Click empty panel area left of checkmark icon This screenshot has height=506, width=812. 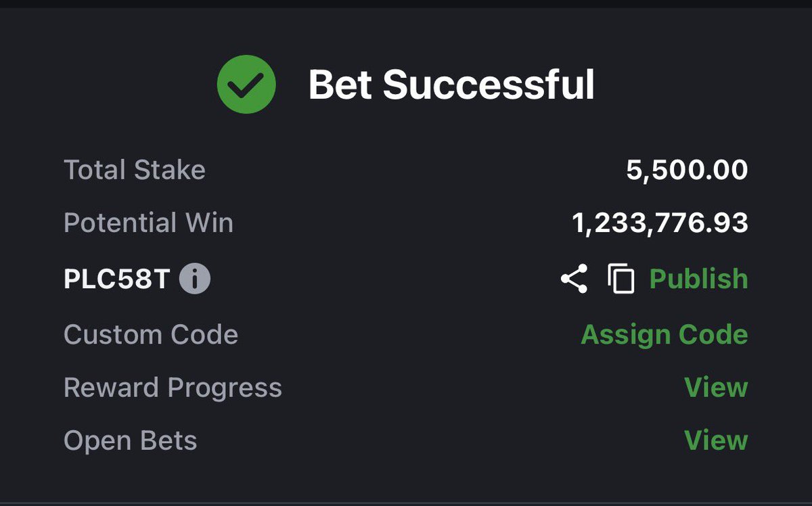[108, 85]
